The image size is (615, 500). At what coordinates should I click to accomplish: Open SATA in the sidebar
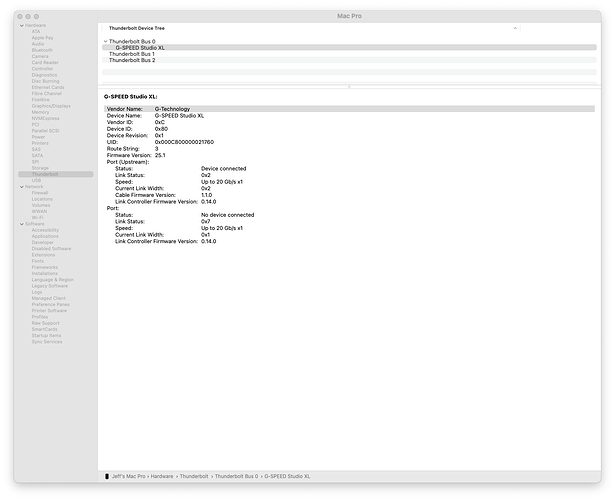tap(37, 156)
